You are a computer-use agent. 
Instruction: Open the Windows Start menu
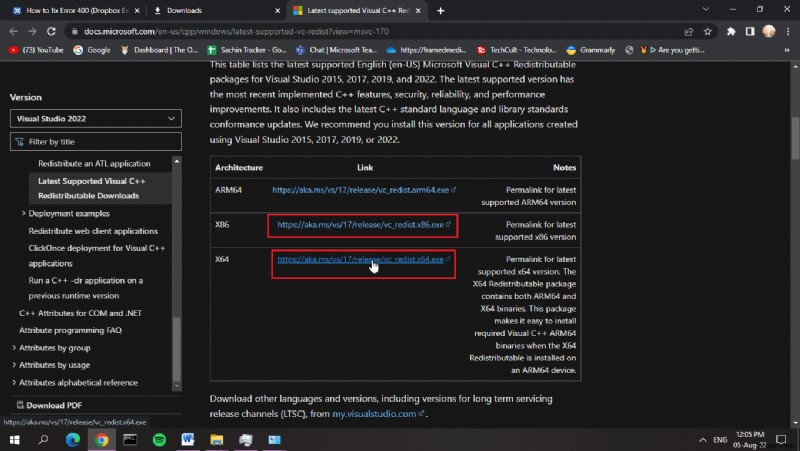click(x=14, y=440)
